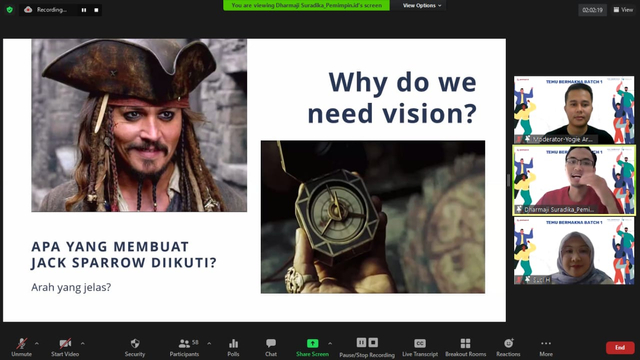Enable Live Transcript

[420, 347]
